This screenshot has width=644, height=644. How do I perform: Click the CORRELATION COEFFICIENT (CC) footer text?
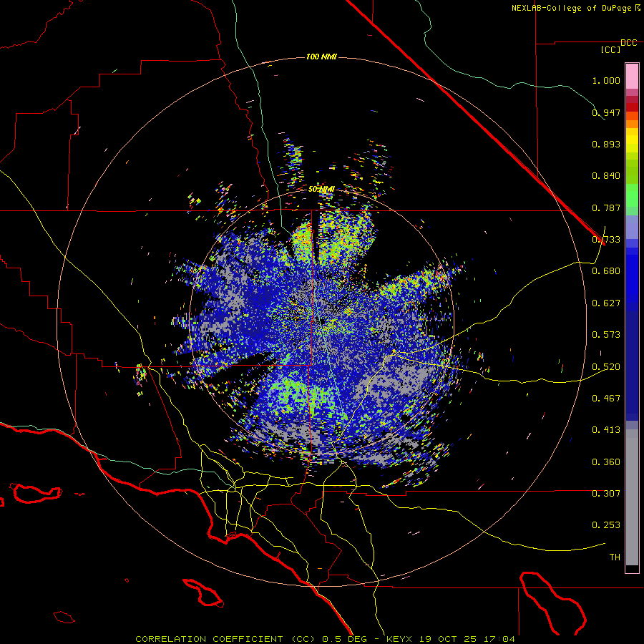225,639
